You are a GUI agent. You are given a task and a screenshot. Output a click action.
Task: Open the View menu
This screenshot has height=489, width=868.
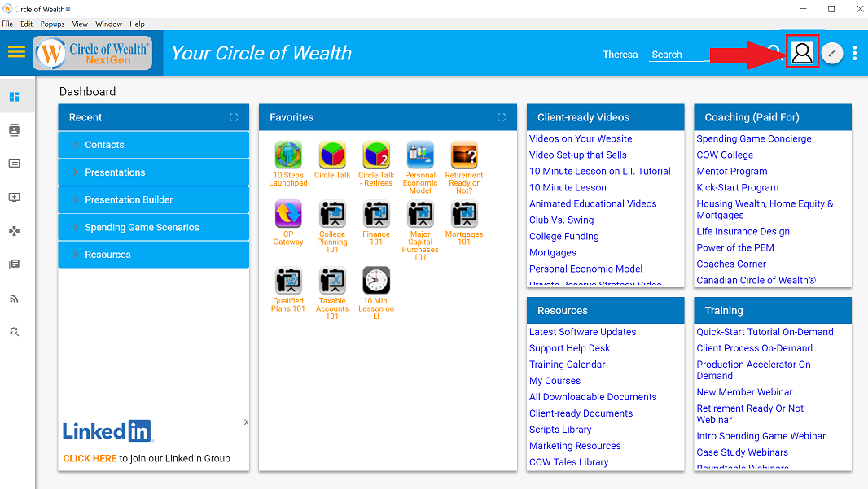pos(80,24)
